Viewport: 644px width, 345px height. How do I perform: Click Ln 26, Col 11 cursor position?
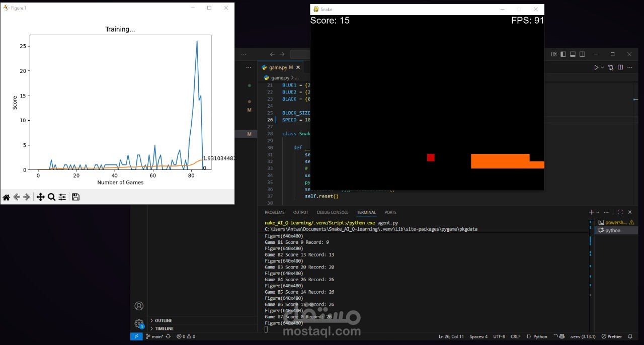tap(451, 336)
